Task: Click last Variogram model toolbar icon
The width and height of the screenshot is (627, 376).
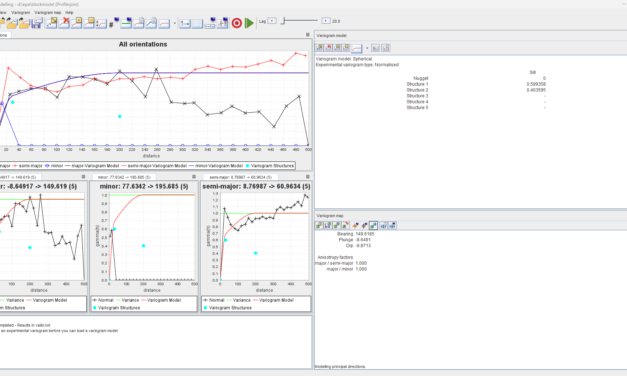Action: coord(385,48)
